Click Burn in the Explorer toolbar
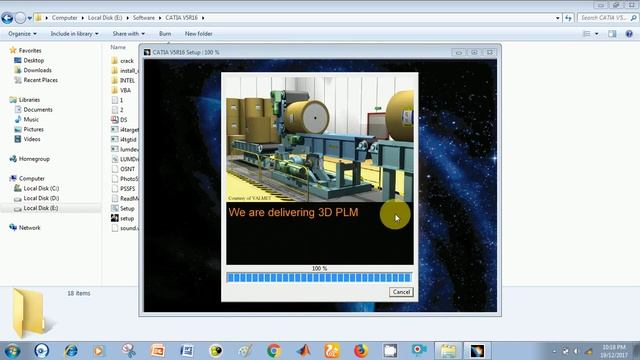 pos(165,34)
